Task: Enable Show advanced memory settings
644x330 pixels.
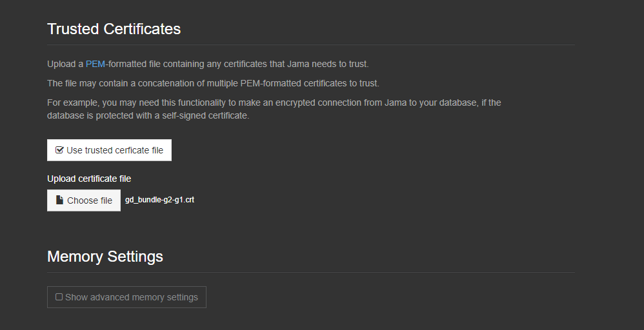Action: (126, 297)
